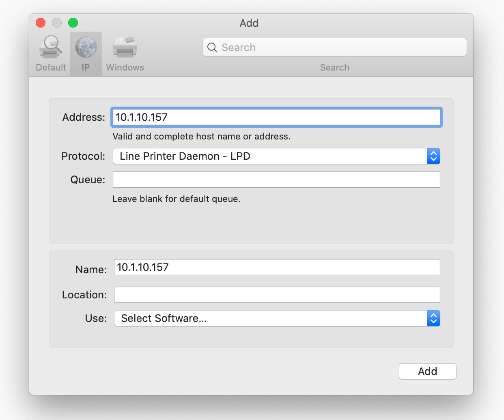The image size is (504, 420).
Task: Click 'Leave blank for default queue.' hint
Action: [177, 199]
